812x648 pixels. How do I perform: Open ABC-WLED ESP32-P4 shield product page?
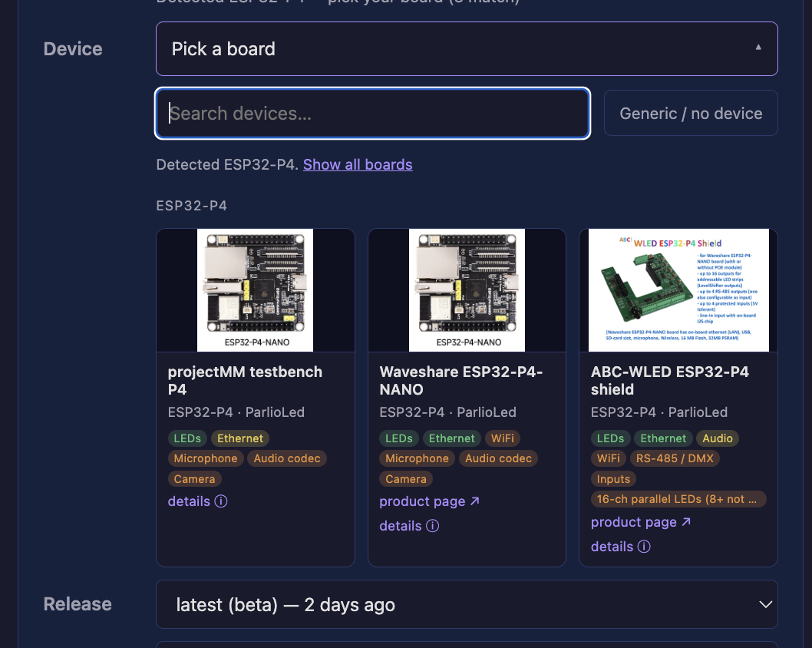[641, 522]
